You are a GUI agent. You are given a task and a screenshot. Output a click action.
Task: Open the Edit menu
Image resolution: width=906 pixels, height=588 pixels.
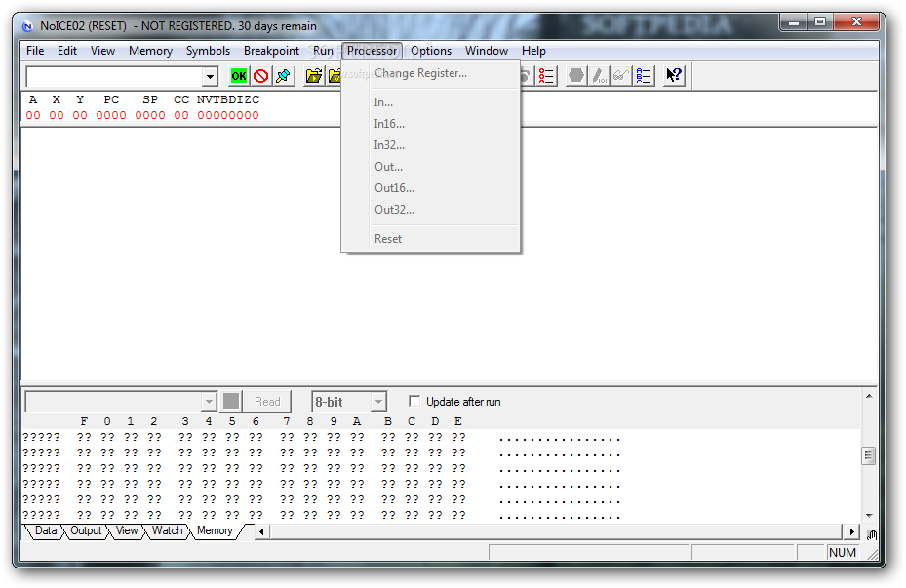[x=67, y=51]
